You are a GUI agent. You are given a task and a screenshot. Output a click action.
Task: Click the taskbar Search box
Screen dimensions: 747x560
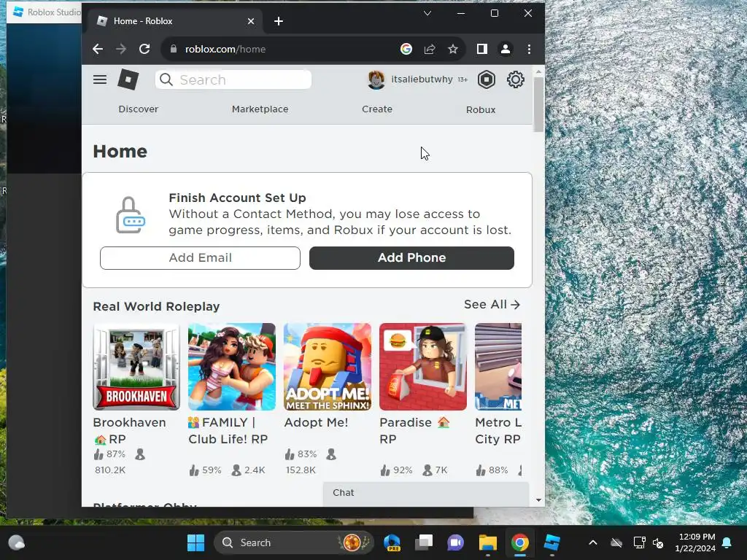pyautogui.click(x=293, y=542)
